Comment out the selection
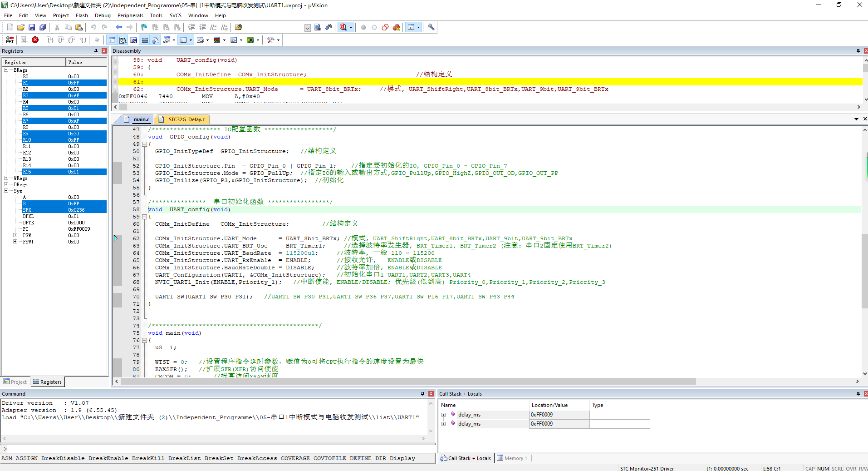Viewport: 868px width, 471px height. click(x=213, y=27)
